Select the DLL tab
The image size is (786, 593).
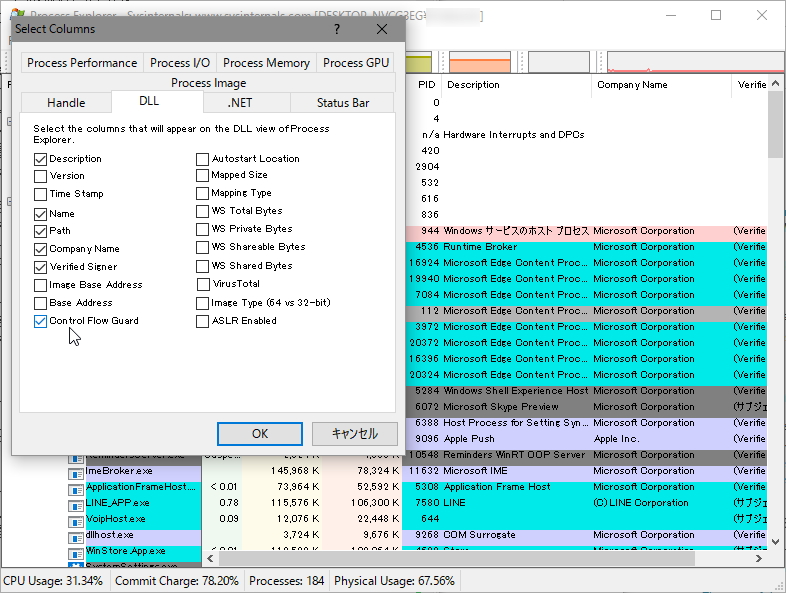[149, 101]
